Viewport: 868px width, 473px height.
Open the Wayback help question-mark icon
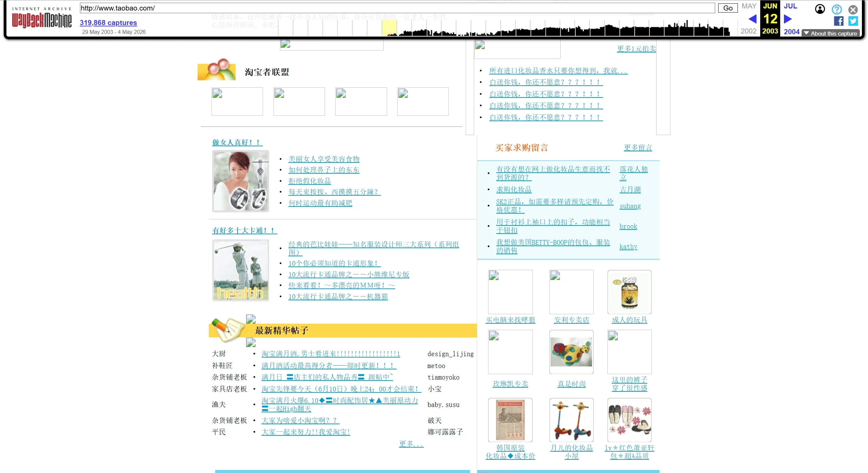pos(836,9)
